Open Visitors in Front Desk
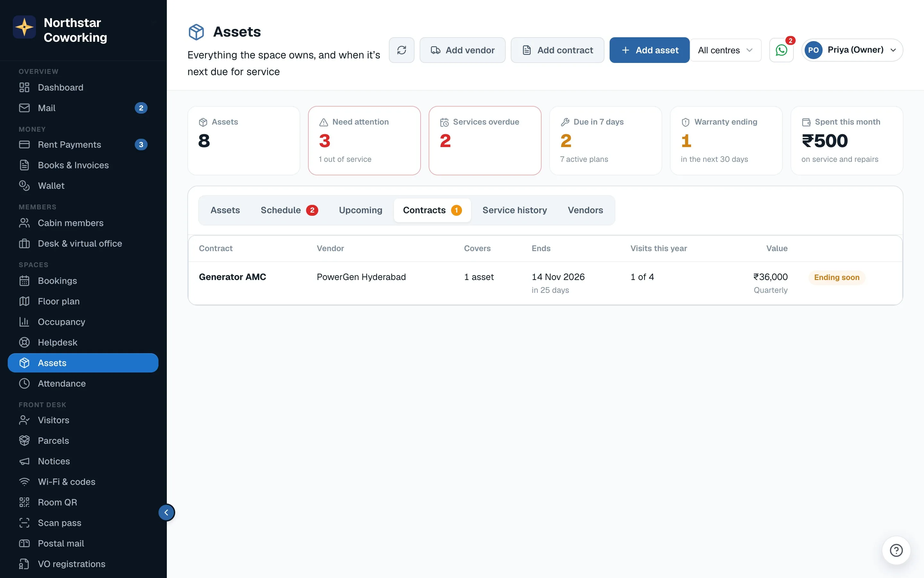 [83, 420]
